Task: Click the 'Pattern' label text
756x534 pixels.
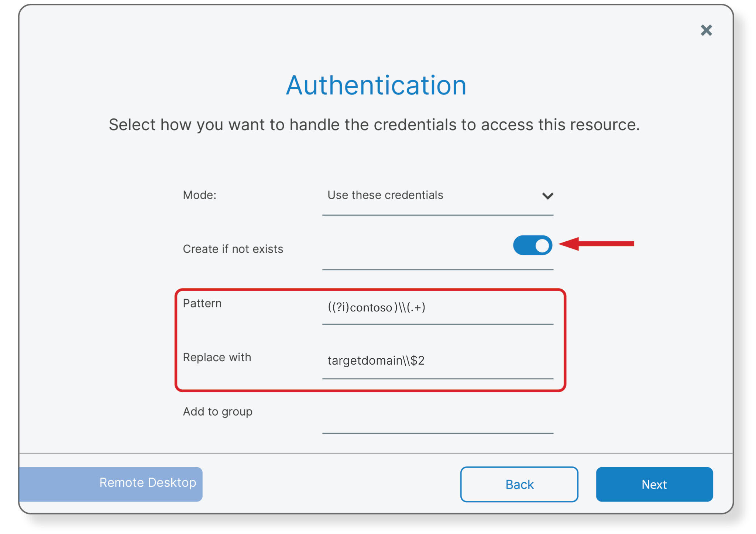Action: (x=202, y=303)
